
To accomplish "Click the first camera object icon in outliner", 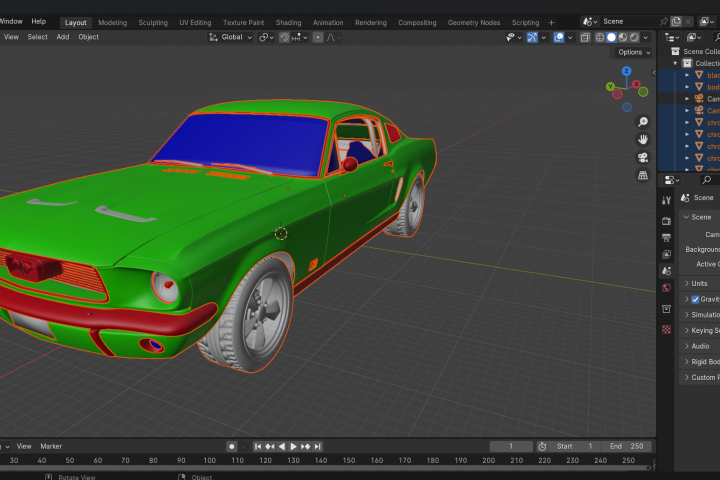I will click(x=699, y=99).
